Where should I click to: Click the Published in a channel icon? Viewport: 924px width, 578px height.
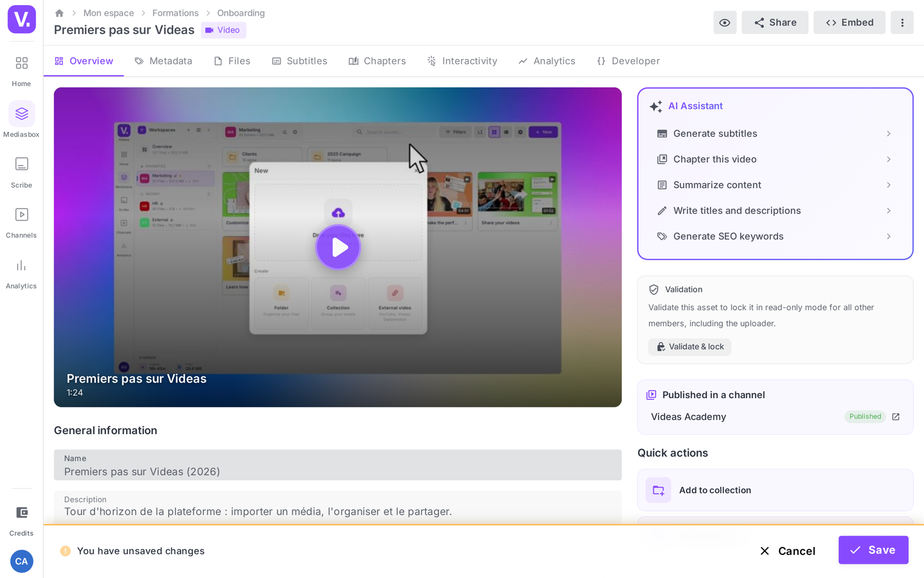click(x=651, y=395)
